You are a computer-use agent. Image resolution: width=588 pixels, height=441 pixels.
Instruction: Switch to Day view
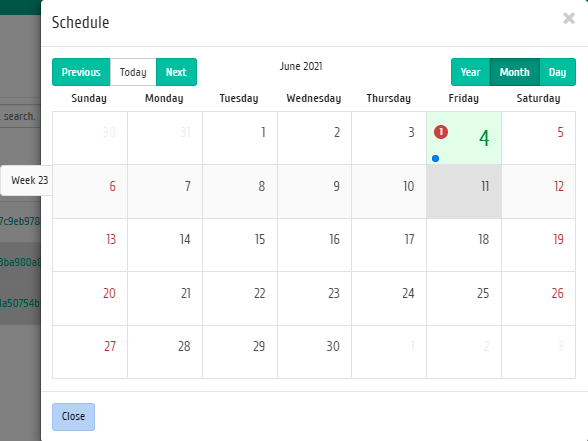[x=558, y=72]
